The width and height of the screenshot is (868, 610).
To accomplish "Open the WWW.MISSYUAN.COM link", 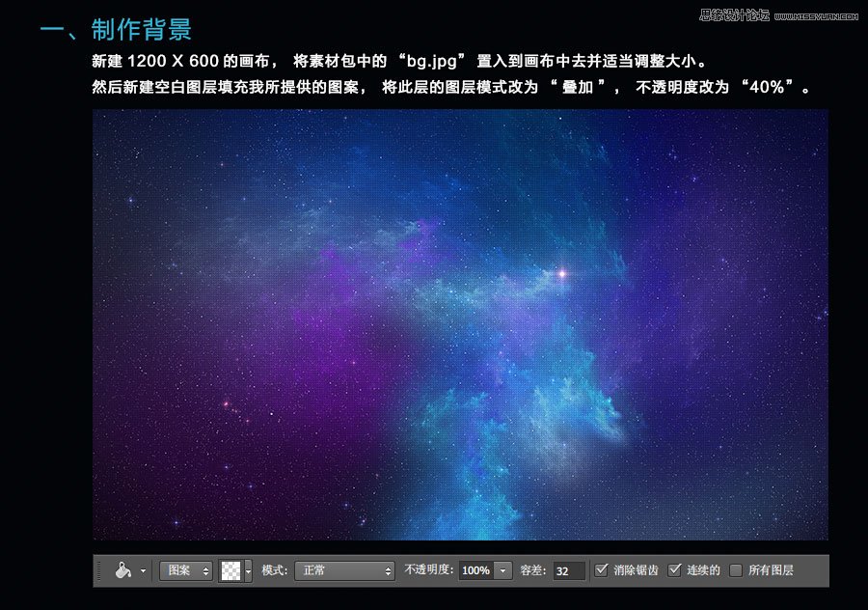I will [x=816, y=15].
